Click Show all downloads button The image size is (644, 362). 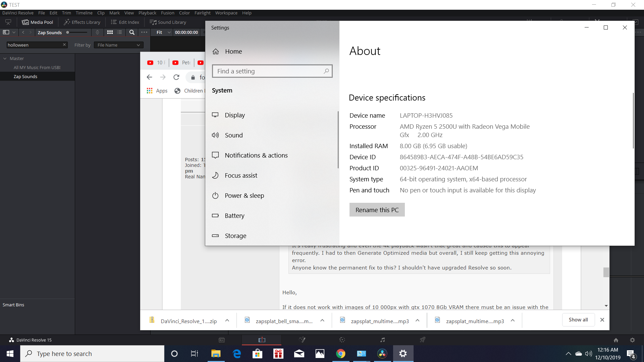[x=578, y=320]
